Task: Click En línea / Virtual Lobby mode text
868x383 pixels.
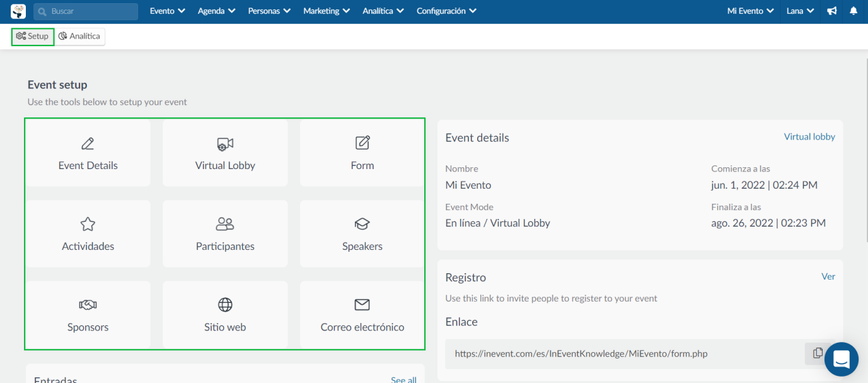Action: tap(498, 223)
